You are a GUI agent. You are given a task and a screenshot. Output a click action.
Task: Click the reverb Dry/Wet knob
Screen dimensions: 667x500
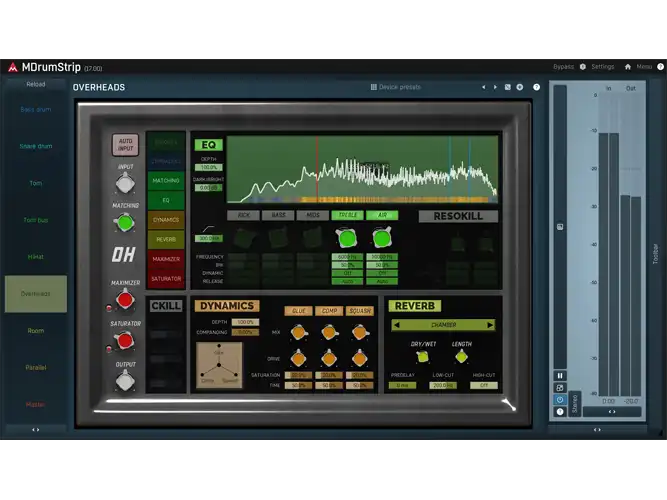pos(423,357)
